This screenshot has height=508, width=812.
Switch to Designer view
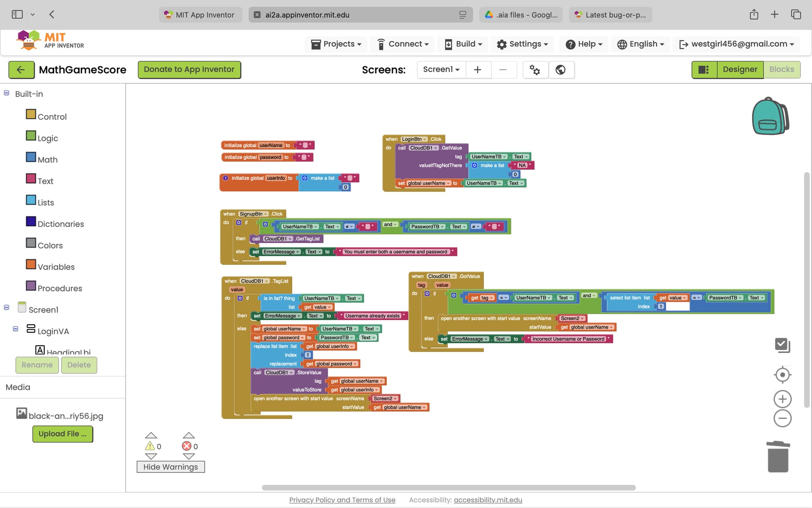(740, 69)
